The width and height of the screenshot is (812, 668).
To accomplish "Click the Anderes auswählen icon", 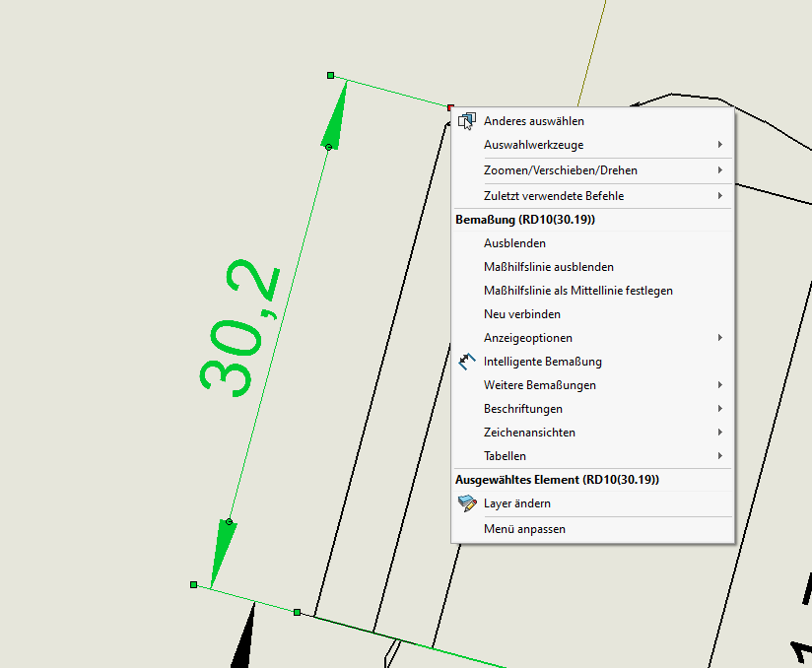I will [466, 121].
